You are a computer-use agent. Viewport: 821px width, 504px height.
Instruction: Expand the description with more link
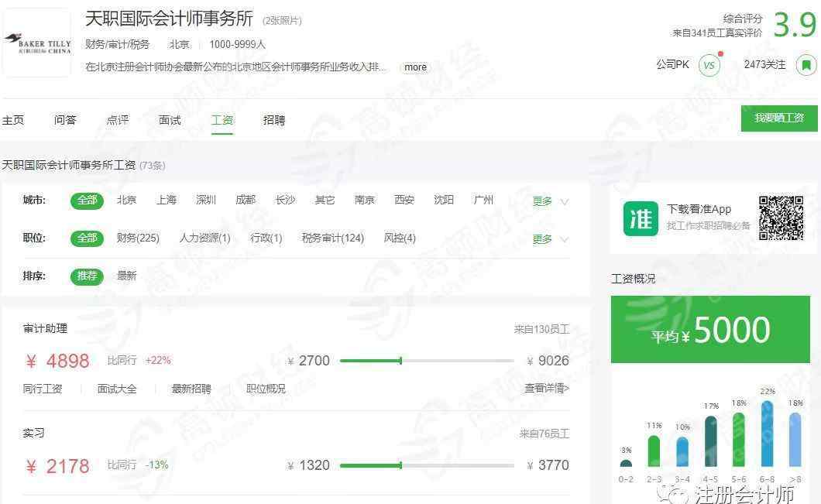tap(415, 67)
